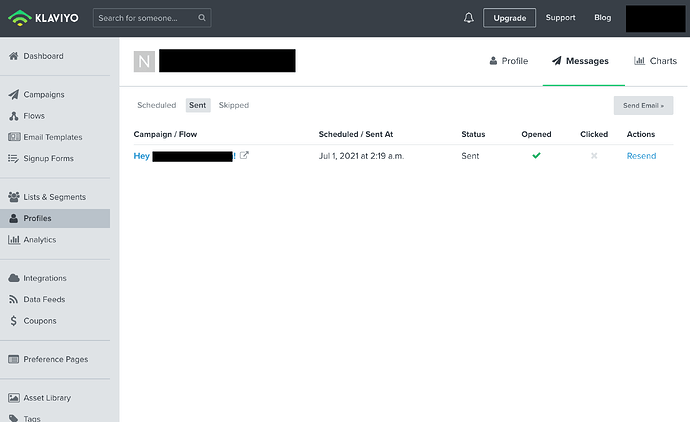This screenshot has height=422, width=690.
Task: Navigate to Email Templates
Action: [x=53, y=137]
